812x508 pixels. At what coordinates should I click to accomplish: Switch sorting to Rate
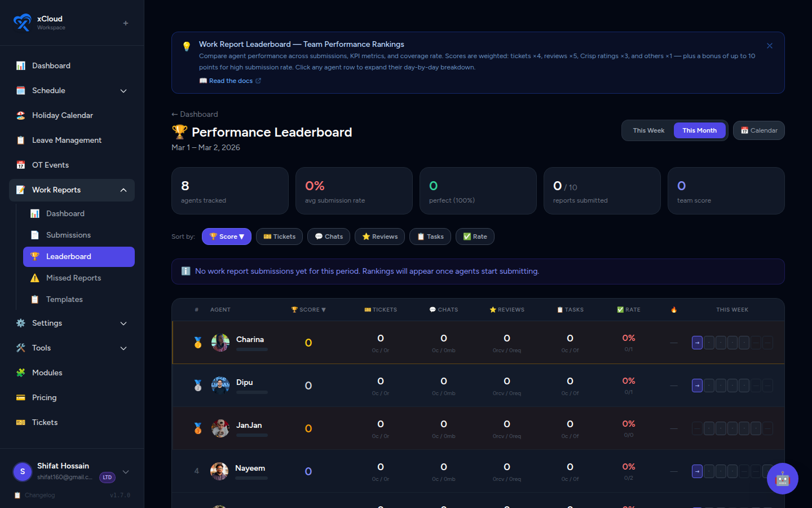coord(475,237)
